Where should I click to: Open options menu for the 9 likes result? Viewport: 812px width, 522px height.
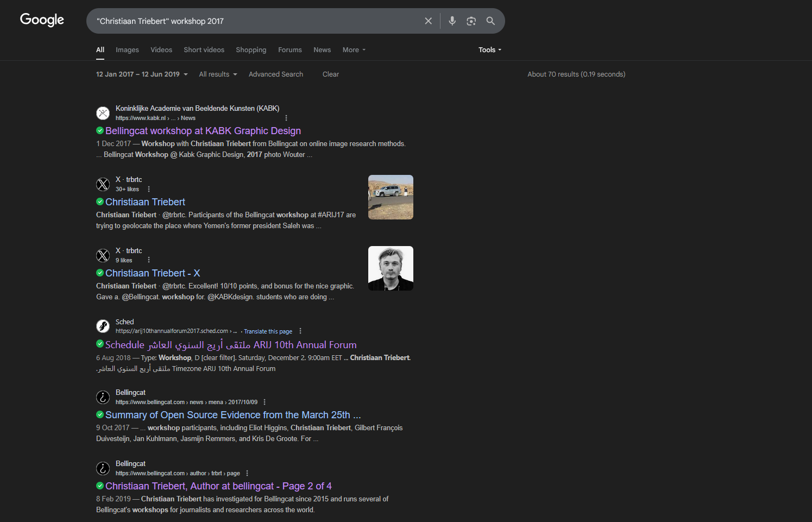(x=149, y=260)
